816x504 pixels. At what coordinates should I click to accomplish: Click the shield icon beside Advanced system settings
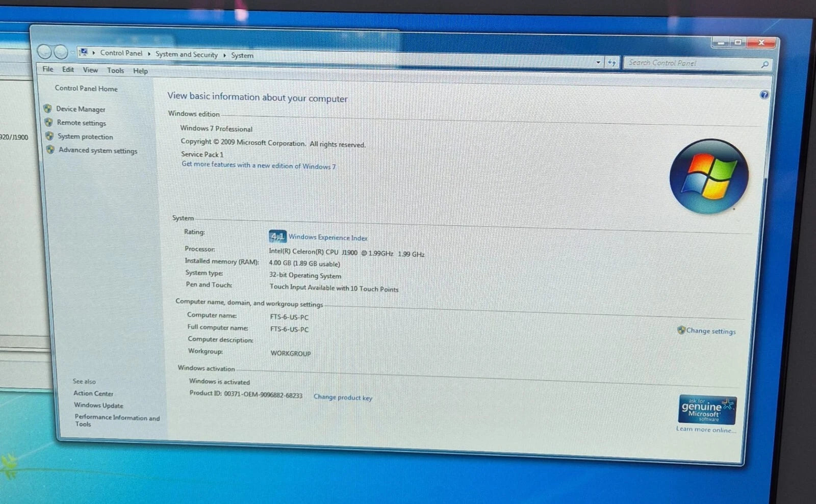pyautogui.click(x=50, y=149)
